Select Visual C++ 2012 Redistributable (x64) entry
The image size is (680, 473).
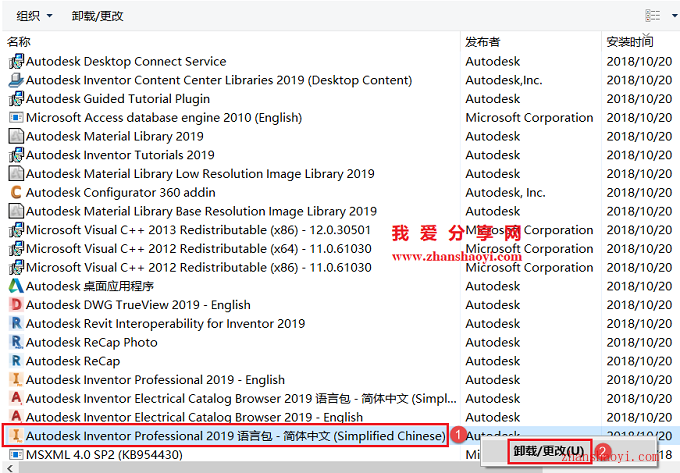click(199, 248)
